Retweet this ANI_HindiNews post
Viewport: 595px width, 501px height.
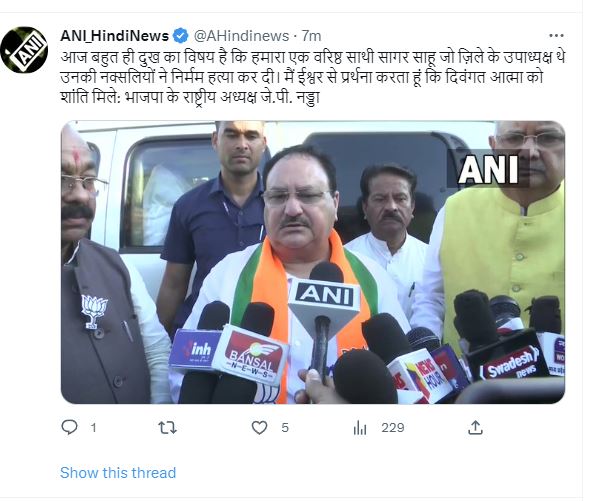coord(167,428)
